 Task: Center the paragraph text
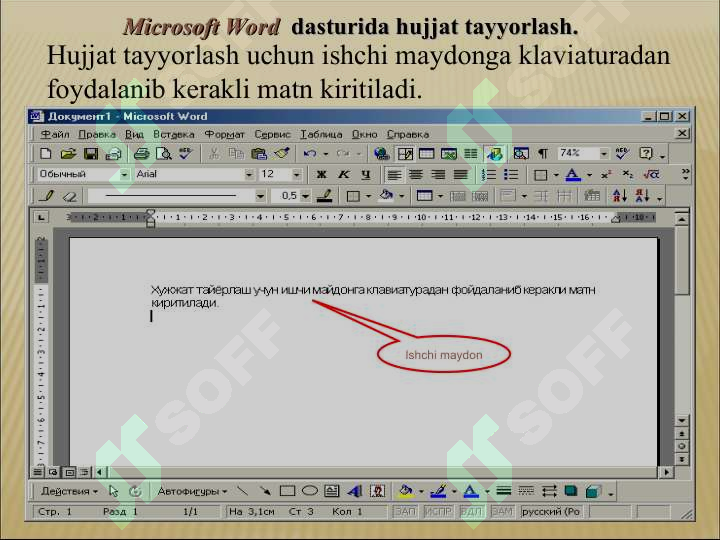coord(416,174)
